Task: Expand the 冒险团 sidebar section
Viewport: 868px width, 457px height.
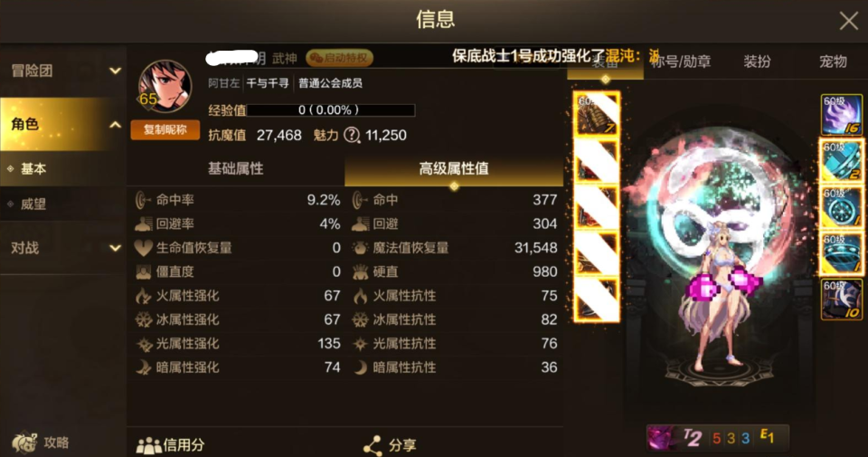Action: click(63, 71)
